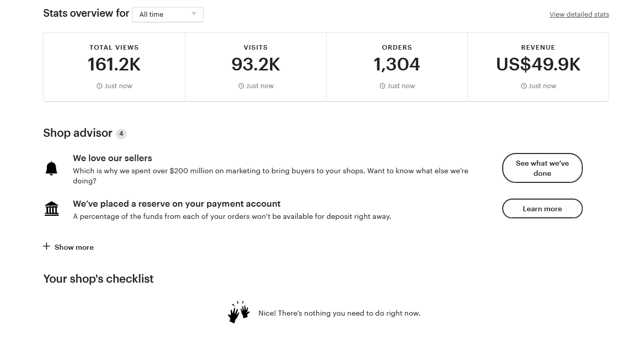Open the All time period dropdown
Viewport: 644px width, 346px height.
tap(167, 15)
